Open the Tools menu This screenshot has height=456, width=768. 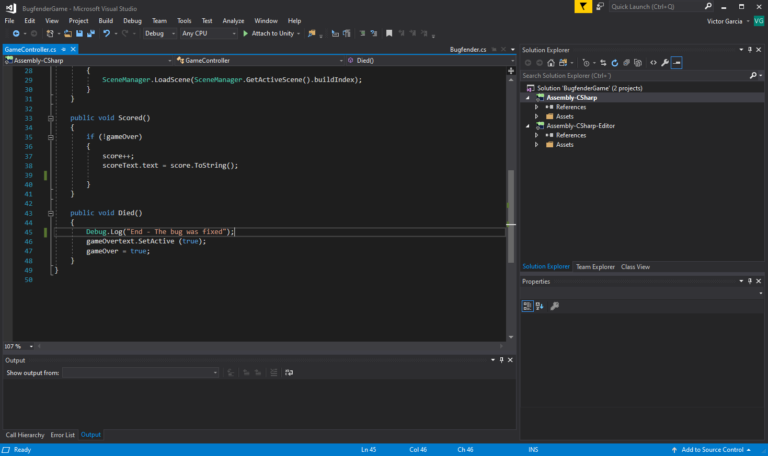184,21
